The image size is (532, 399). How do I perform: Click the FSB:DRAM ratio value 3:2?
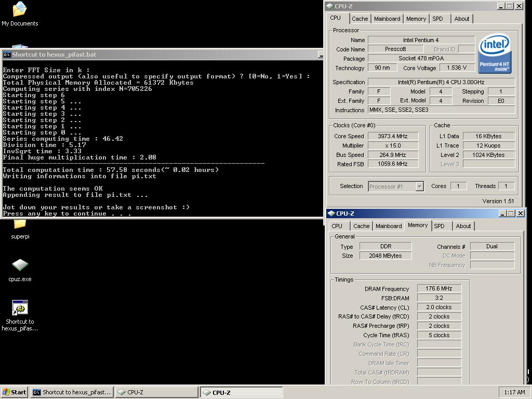pyautogui.click(x=439, y=298)
